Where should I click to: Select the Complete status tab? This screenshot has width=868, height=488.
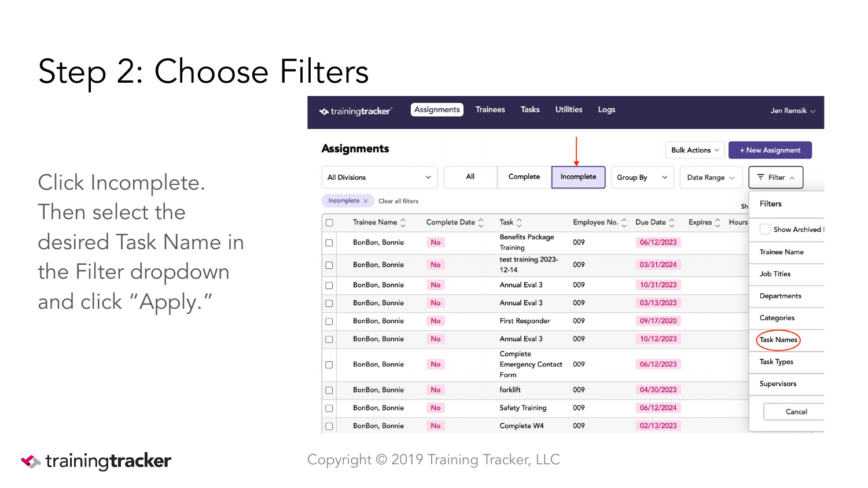pyautogui.click(x=524, y=177)
